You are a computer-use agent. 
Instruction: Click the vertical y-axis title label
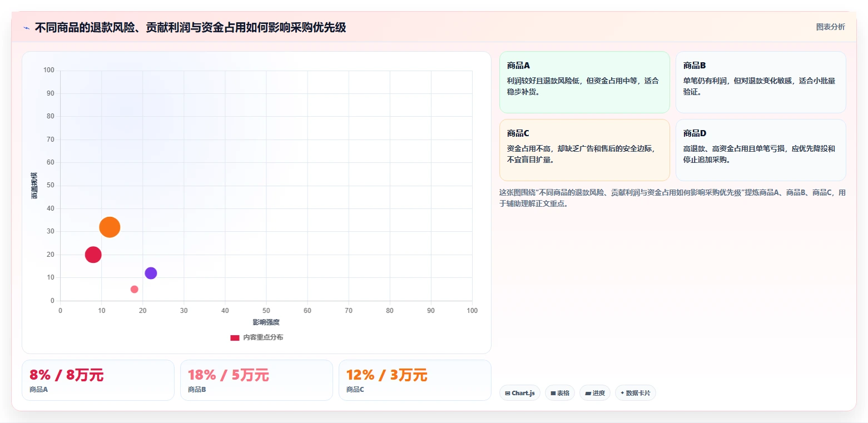(x=34, y=186)
